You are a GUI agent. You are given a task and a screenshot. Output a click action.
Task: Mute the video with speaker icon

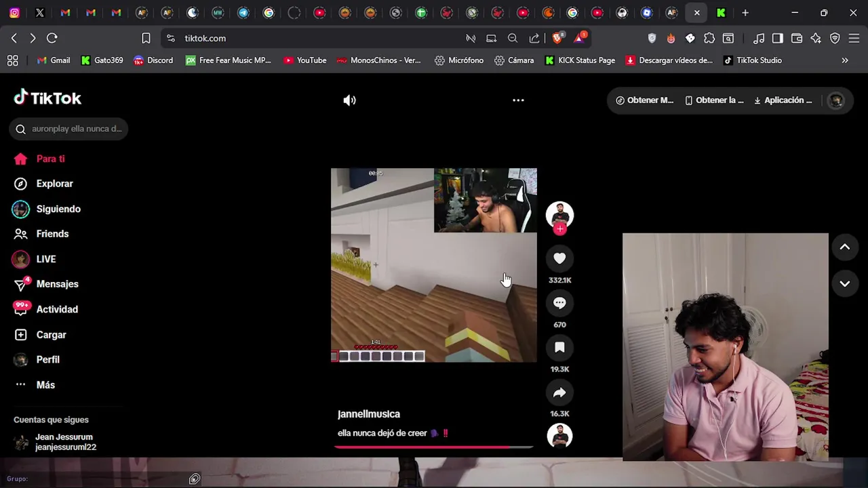349,100
